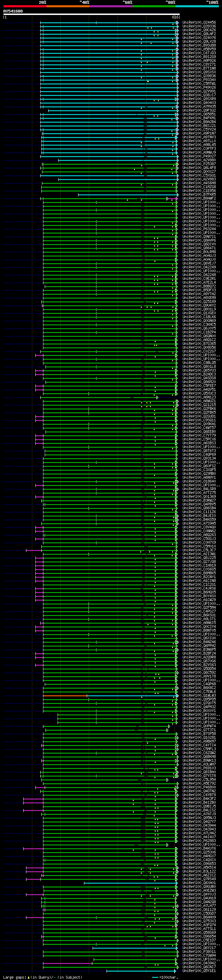Select hit label UniRef100_C5YV24
Viewport: 222px width, 980px height.
tap(199, 129)
